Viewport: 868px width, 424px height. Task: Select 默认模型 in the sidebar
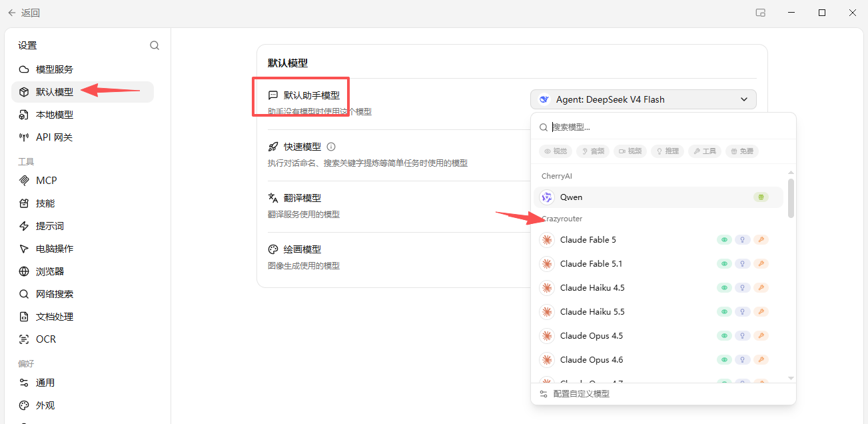(x=83, y=92)
